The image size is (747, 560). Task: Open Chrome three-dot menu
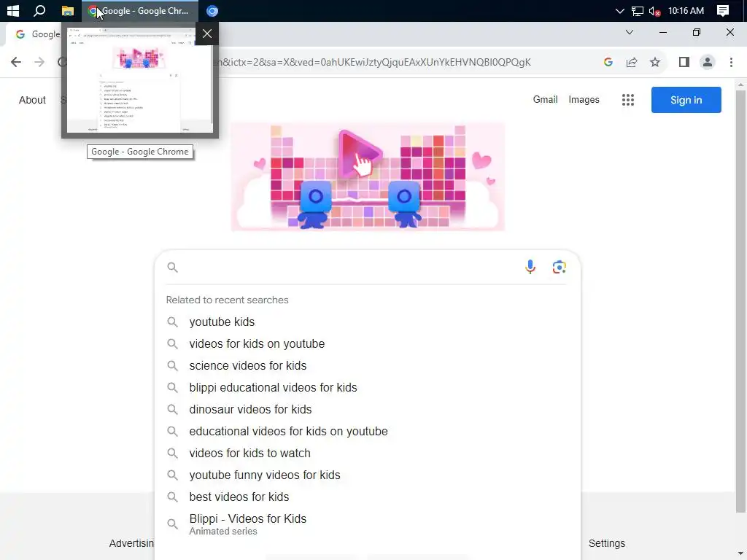[x=731, y=62]
